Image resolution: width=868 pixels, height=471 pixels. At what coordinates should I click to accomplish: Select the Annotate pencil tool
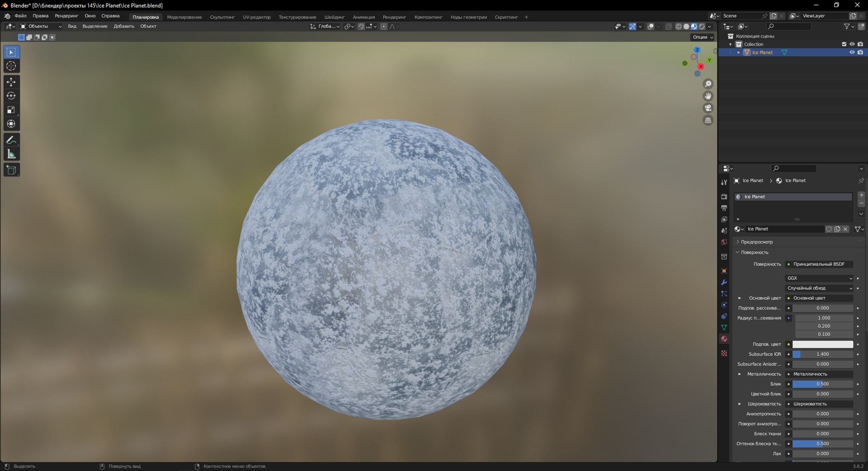(x=11, y=140)
